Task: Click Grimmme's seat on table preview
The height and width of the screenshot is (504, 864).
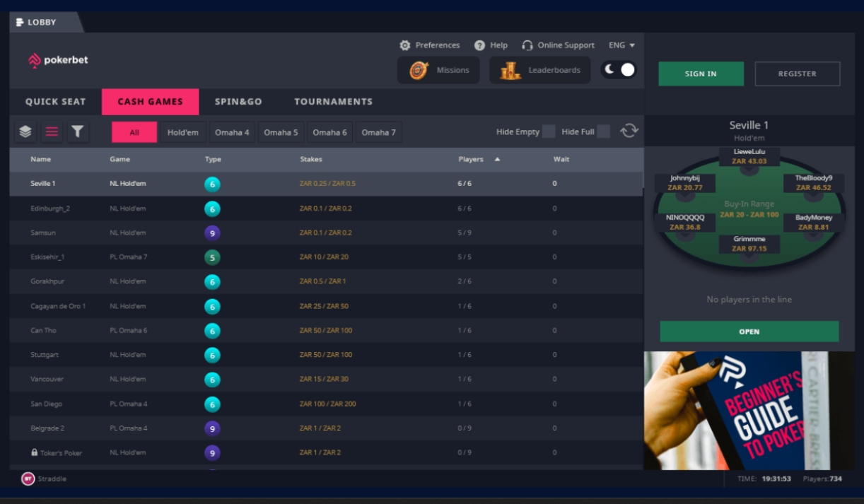Action: 749,244
